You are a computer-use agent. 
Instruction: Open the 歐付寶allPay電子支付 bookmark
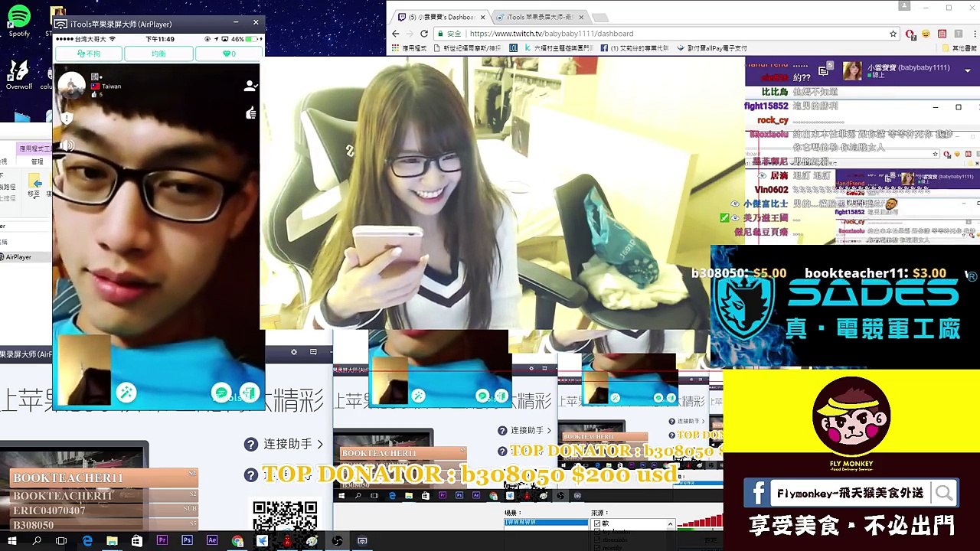[712, 48]
